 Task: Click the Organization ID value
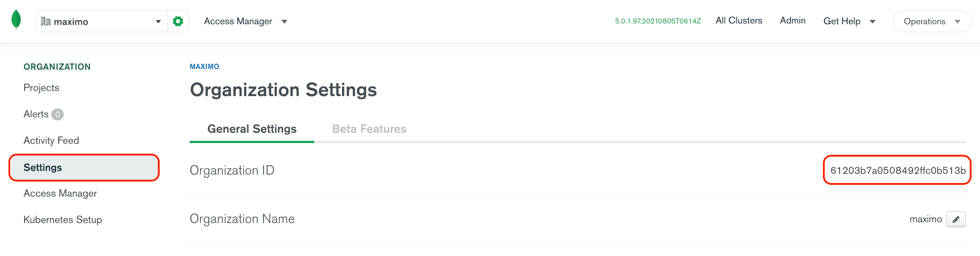[x=898, y=171]
